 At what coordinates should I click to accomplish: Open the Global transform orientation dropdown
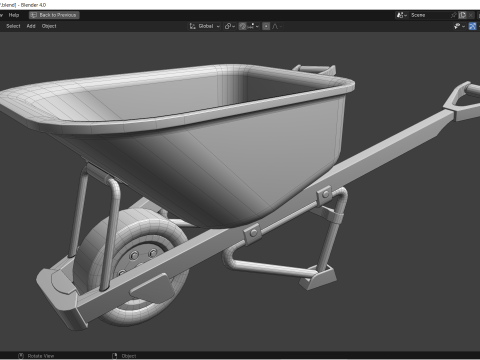coord(205,26)
